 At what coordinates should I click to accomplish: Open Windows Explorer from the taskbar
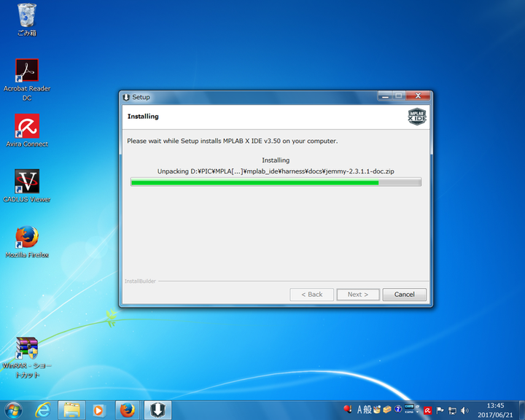(71, 410)
